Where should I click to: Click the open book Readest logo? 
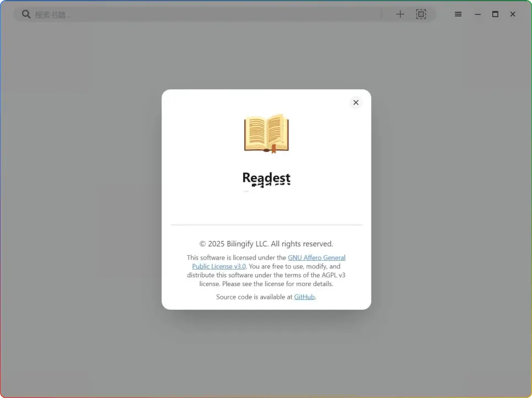[266, 134]
